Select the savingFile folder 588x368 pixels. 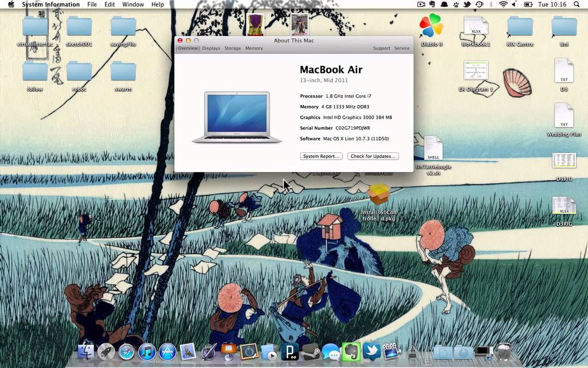click(x=123, y=27)
